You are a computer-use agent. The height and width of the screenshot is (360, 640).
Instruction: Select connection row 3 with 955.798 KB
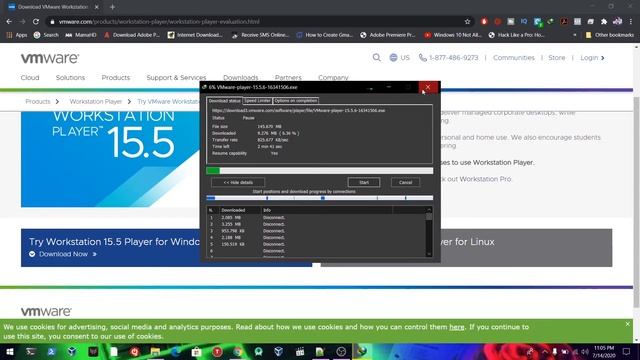click(317, 231)
